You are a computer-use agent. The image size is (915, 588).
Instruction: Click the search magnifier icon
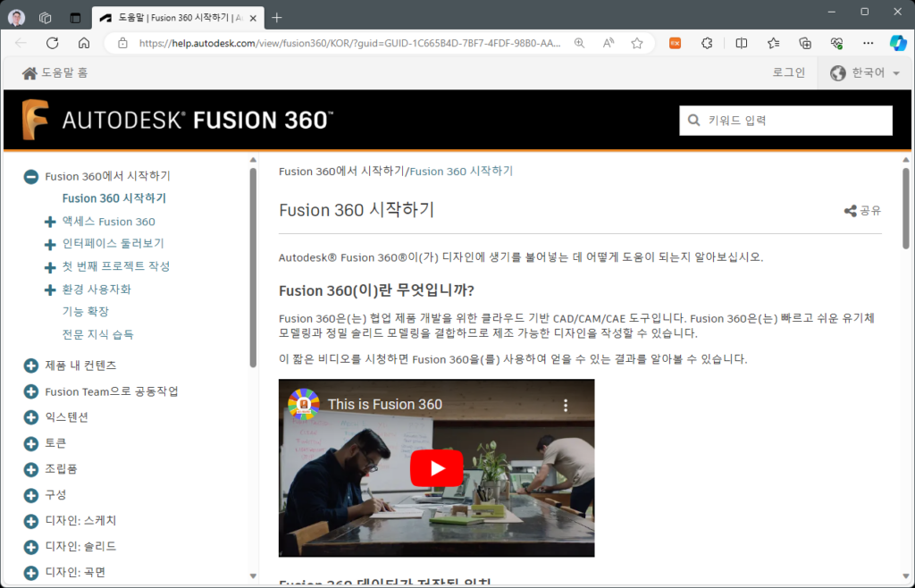tap(693, 120)
